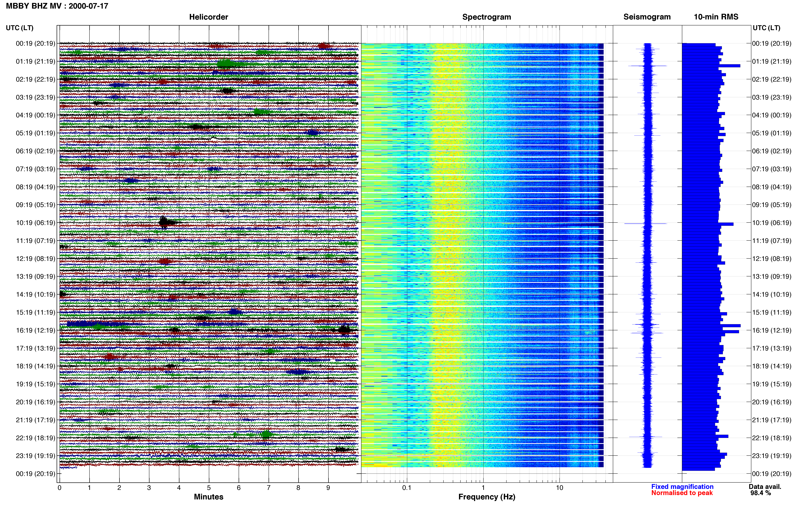Click minute tick label '7' under the helicorder
Viewport: 812px width, 508px height.
269,487
